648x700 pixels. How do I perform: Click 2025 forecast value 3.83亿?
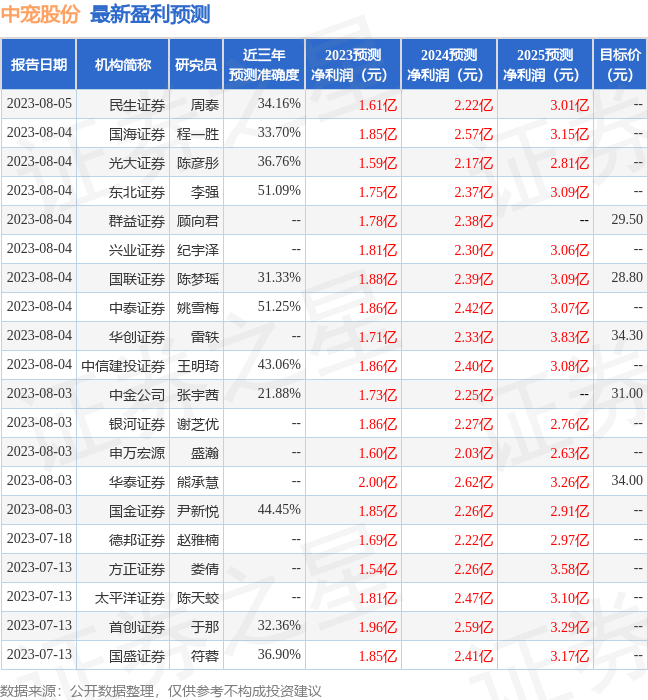569,338
